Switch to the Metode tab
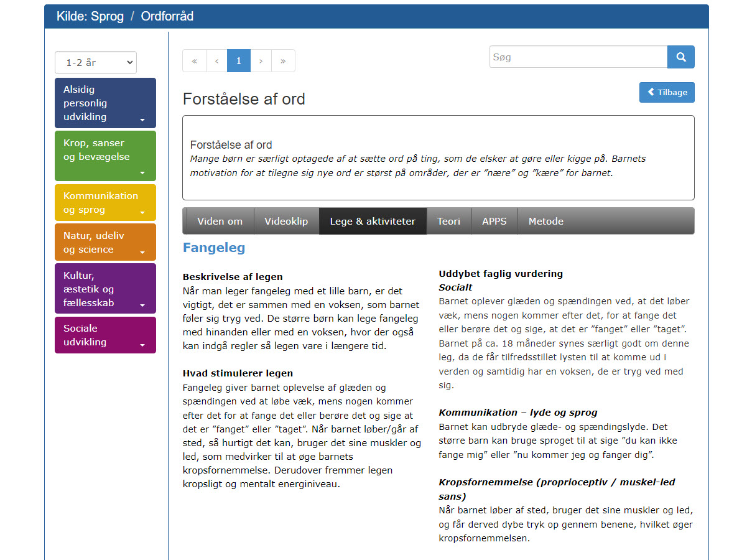Viewport: 747px width, 560px height. pyautogui.click(x=545, y=222)
